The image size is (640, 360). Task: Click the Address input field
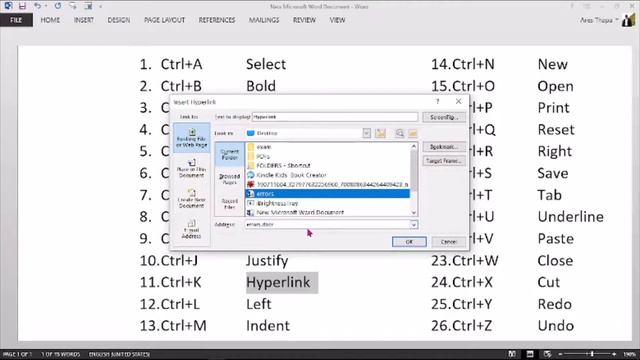tap(327, 224)
